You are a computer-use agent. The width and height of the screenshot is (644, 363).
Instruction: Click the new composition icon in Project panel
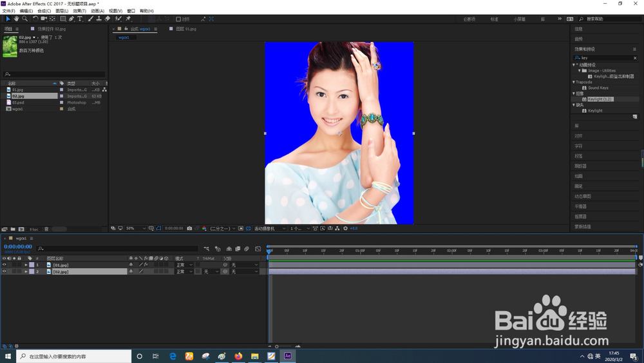(x=21, y=229)
